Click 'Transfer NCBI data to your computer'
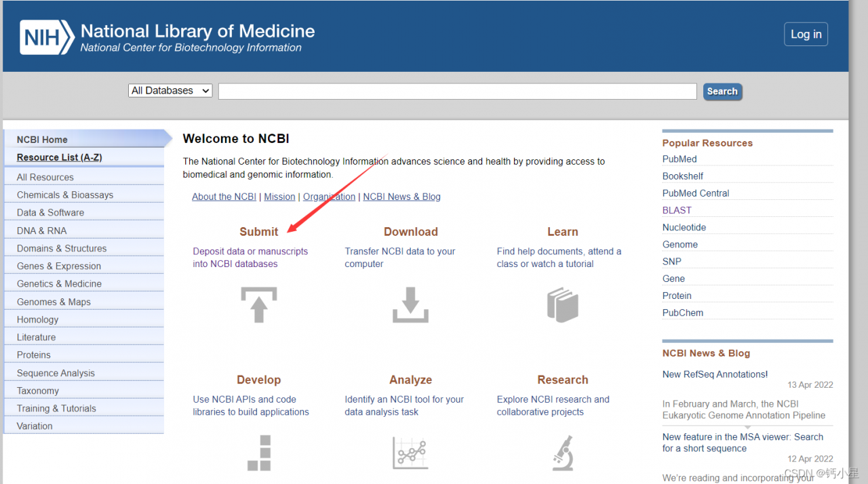Image resolution: width=868 pixels, height=484 pixels. coord(400,258)
